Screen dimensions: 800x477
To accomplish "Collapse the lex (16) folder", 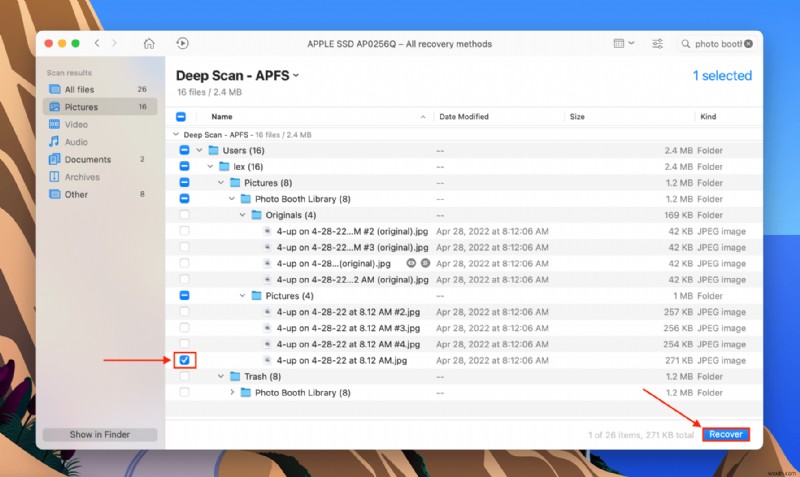I will pos(210,166).
